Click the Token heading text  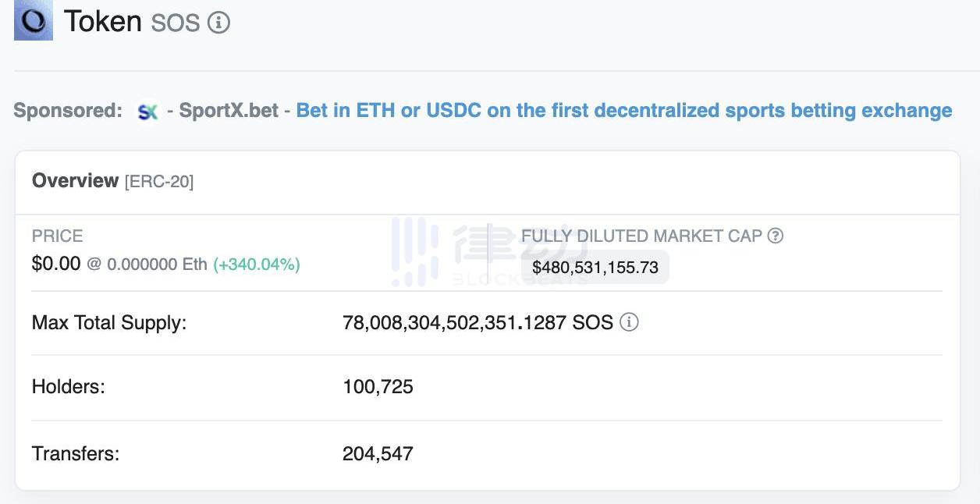[102, 21]
